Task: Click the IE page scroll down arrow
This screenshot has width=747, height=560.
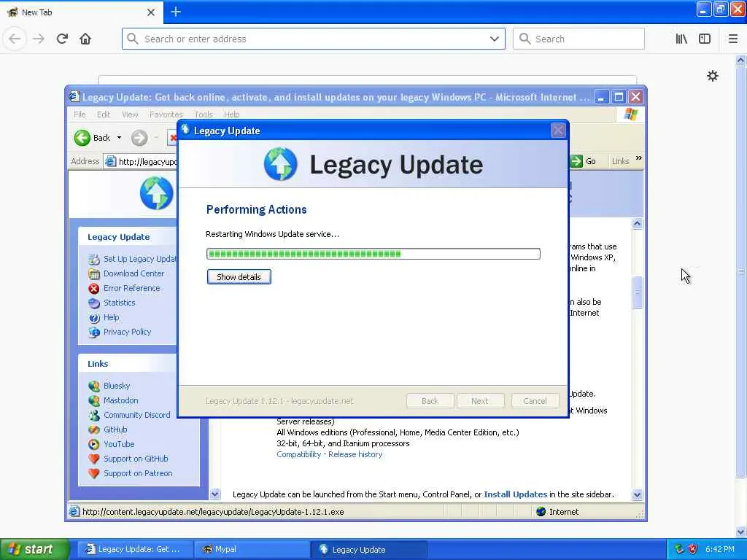Action: [x=638, y=495]
